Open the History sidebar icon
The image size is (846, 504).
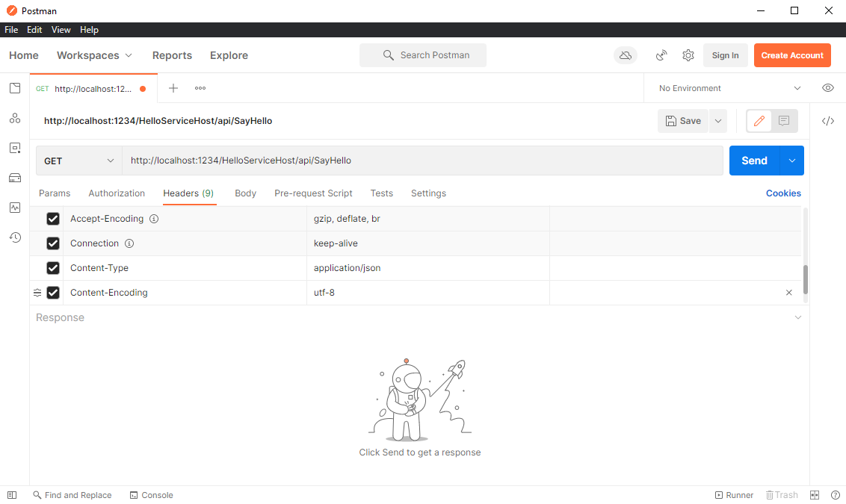pos(14,237)
